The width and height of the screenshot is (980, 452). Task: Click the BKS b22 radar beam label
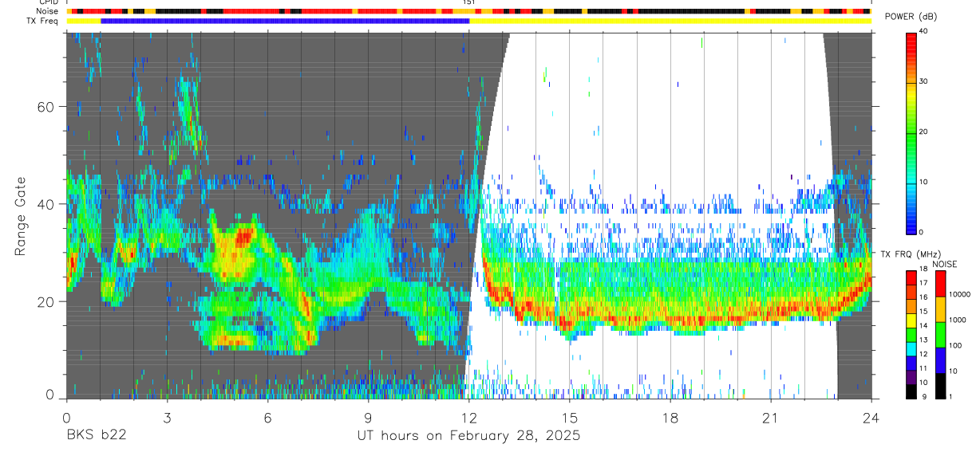[x=96, y=436]
